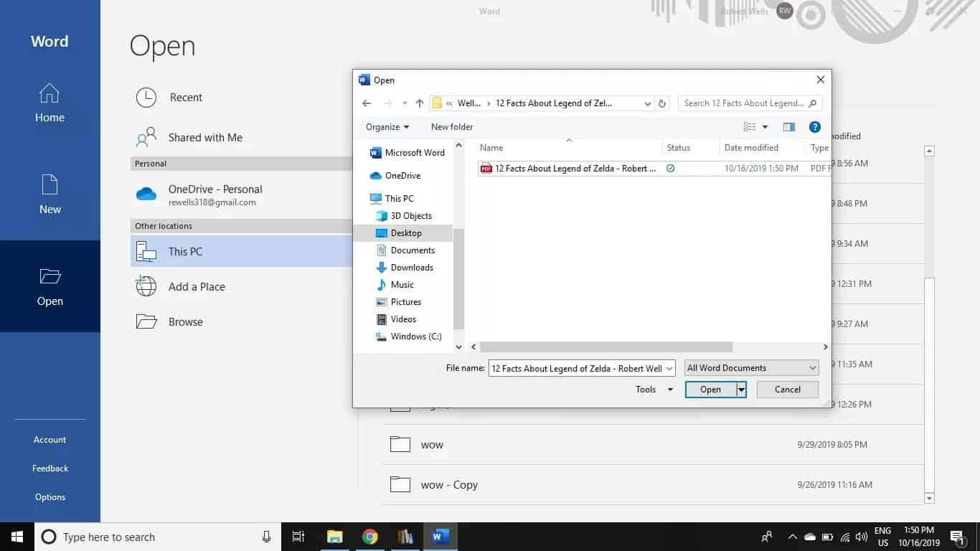Expand the File name dropdown arrow

pos(669,369)
